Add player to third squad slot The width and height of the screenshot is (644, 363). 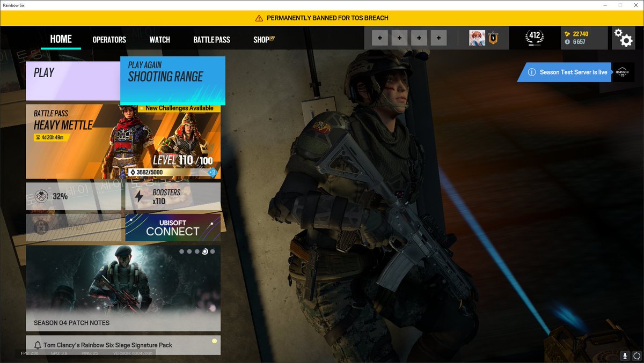[419, 38]
